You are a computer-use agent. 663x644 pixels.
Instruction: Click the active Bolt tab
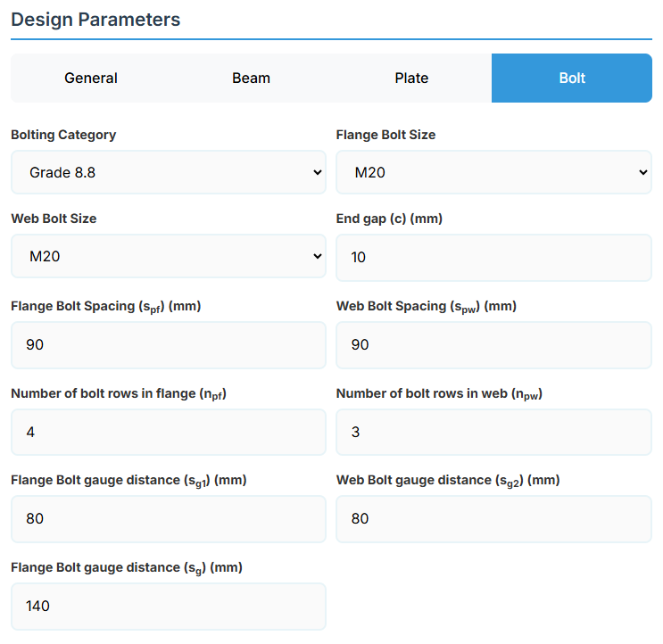coord(572,78)
